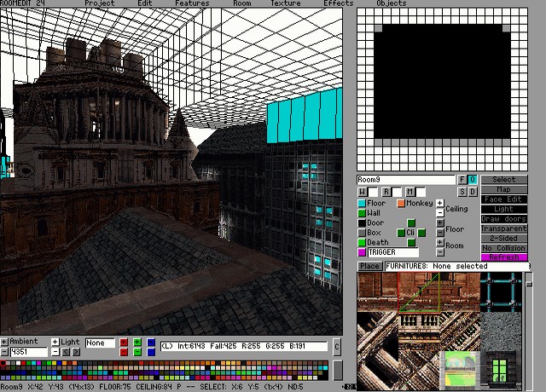Enable the No Collision option

[x=503, y=248]
